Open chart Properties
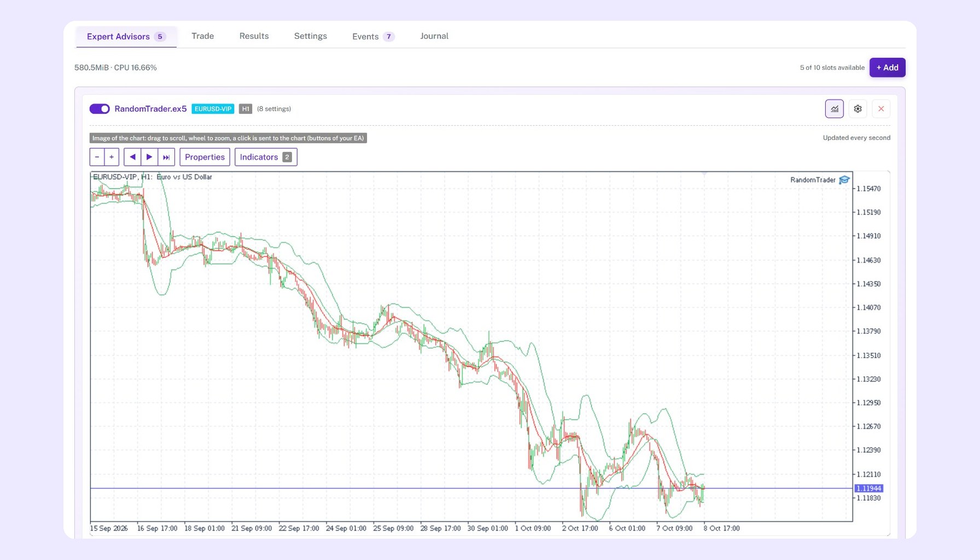Screen dimensions: 980x560 pos(205,157)
